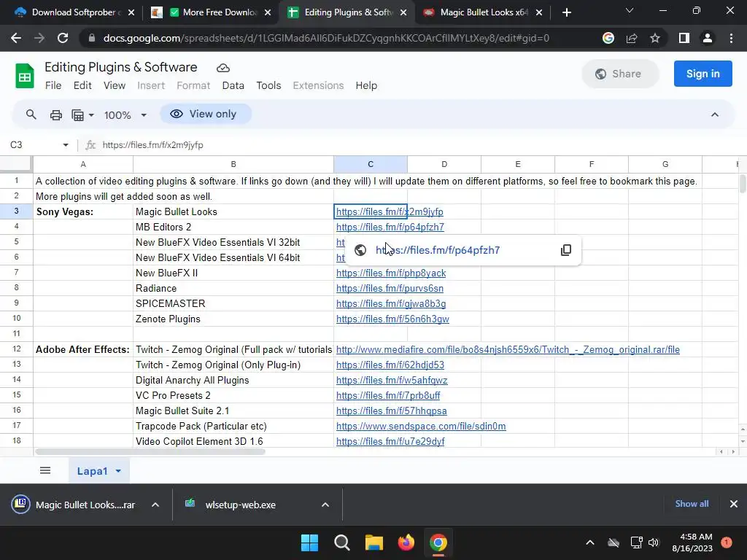Click the volume speaker tray icon
Viewport: 747px width, 560px height.
pos(654,542)
